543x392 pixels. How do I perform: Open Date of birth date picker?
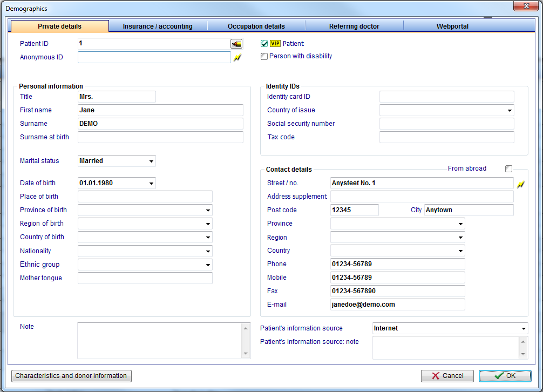151,183
